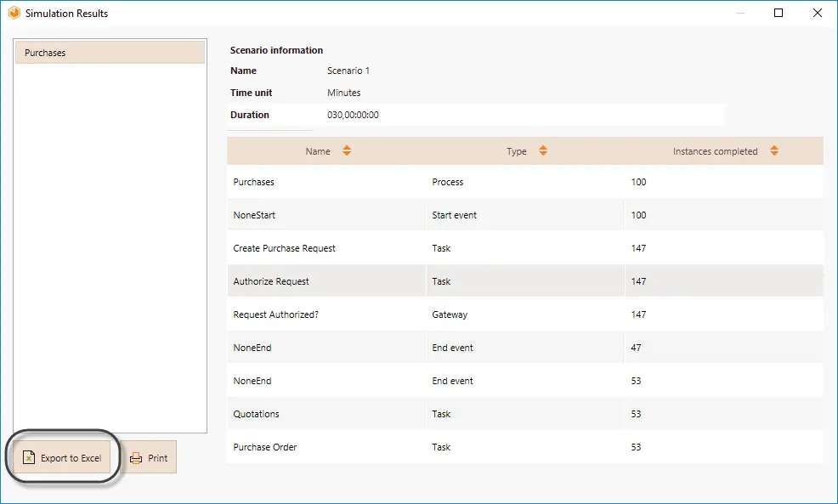Viewport: 838px width, 504px height.
Task: Click the Type column header label
Action: 516,151
